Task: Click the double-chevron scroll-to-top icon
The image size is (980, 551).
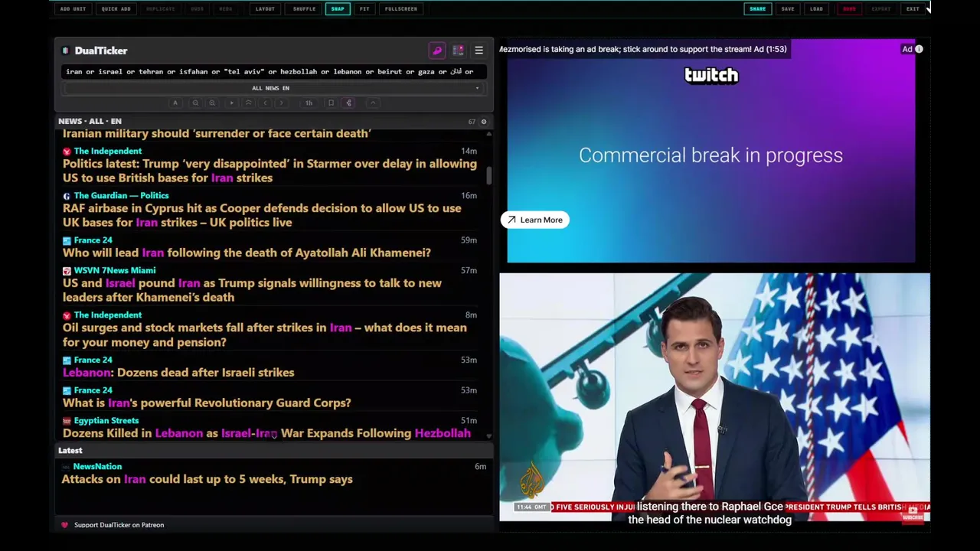Action: 248,103
